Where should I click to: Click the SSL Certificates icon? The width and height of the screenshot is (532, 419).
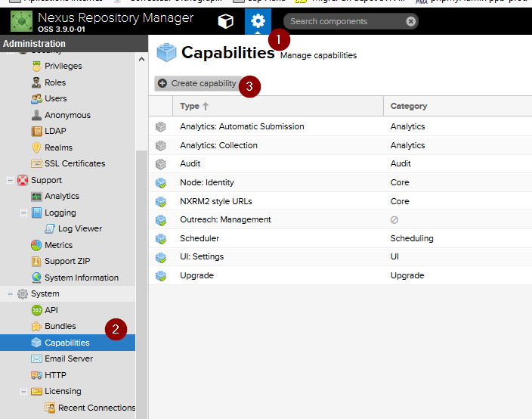click(x=36, y=163)
